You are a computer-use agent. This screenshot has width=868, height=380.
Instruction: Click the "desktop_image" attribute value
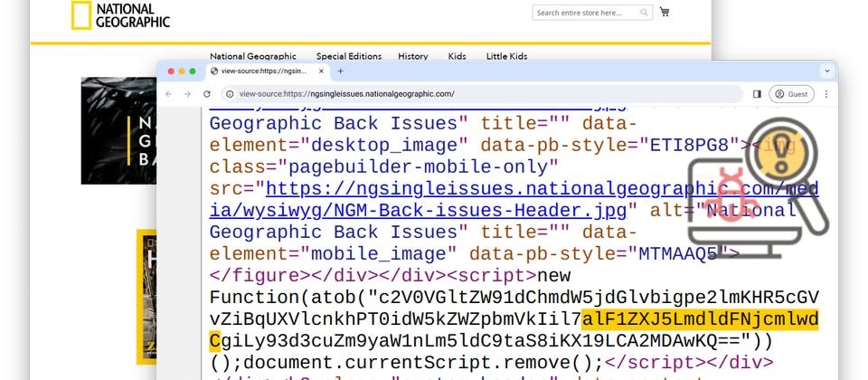point(384,145)
